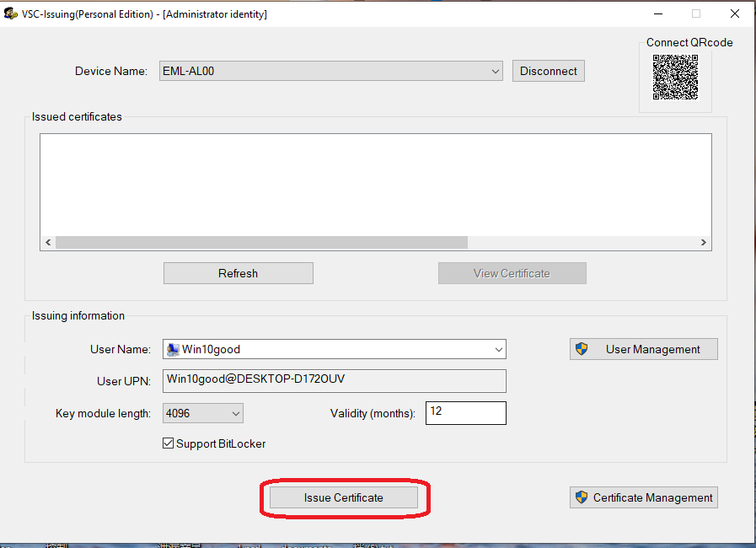The image size is (756, 548).
Task: Click the User UPN text field
Action: [334, 380]
